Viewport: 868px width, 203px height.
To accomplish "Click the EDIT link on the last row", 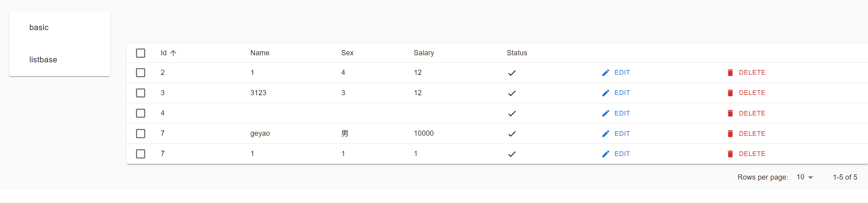I will pyautogui.click(x=622, y=154).
